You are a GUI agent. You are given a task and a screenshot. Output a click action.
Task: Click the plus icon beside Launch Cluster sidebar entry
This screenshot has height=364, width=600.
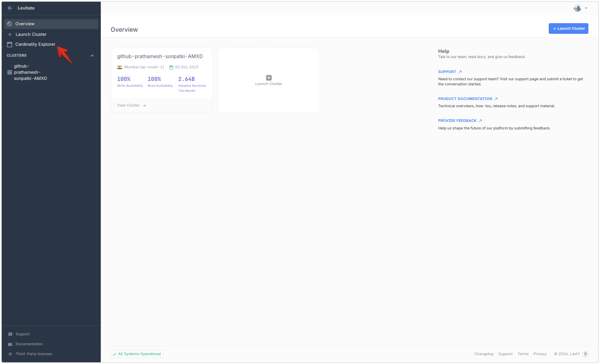point(9,34)
